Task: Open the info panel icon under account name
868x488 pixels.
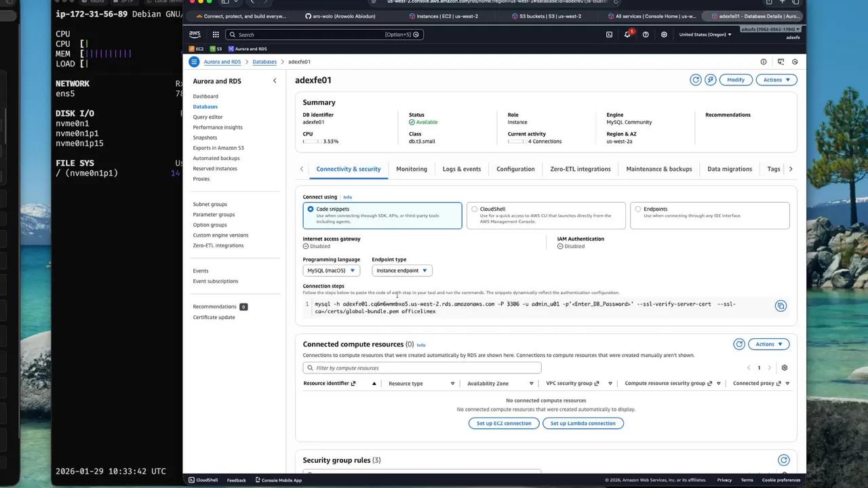Action: click(764, 62)
